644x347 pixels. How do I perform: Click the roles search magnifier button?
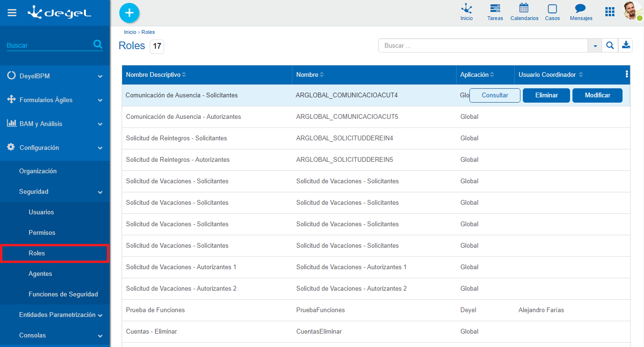point(610,45)
